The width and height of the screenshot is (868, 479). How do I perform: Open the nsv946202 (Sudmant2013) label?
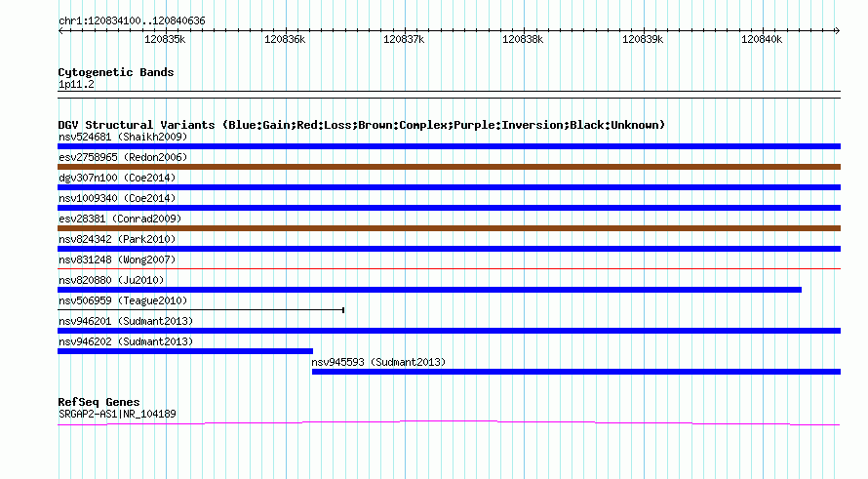pos(126,341)
